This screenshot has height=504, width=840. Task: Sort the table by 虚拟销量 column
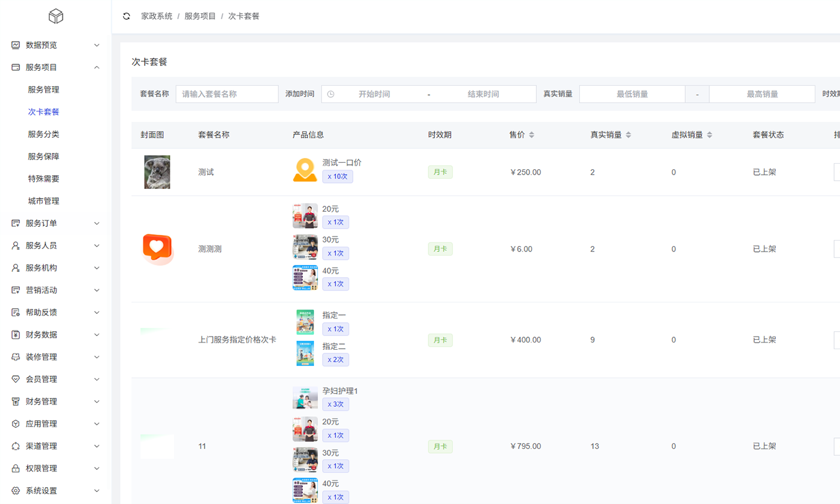(x=709, y=135)
